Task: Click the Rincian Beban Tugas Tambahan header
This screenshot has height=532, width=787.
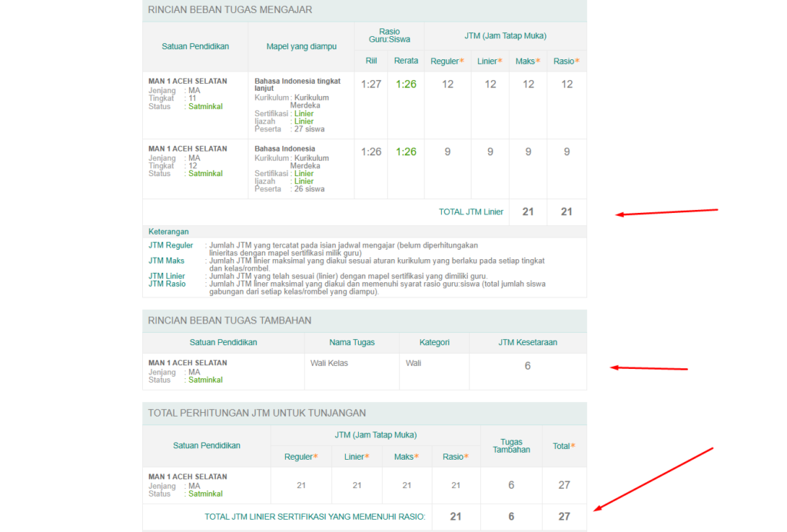Action: click(x=230, y=321)
